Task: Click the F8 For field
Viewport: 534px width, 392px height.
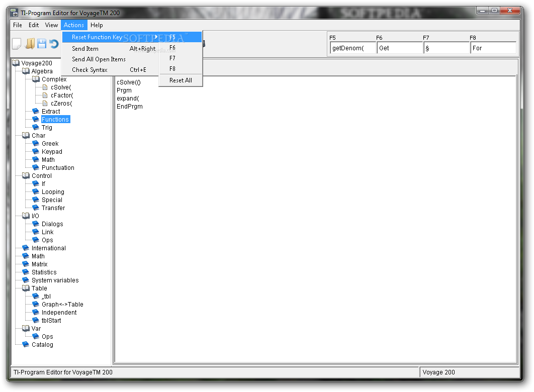Action: click(x=493, y=48)
